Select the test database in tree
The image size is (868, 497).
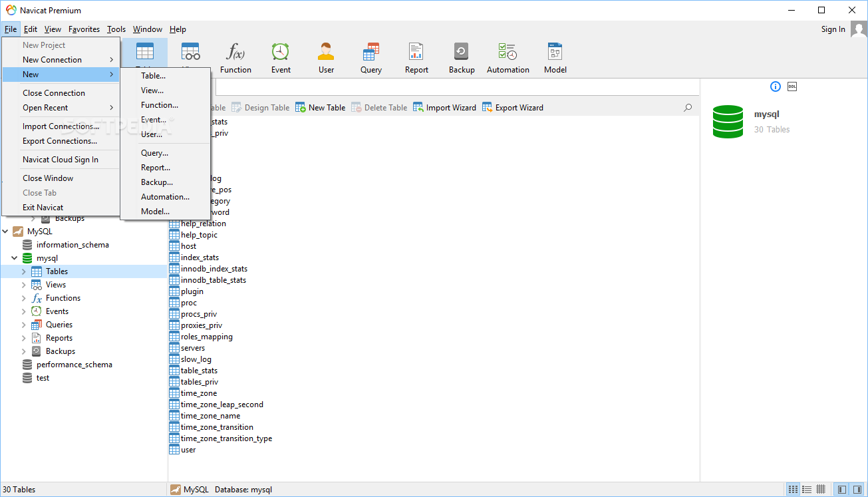pos(43,378)
